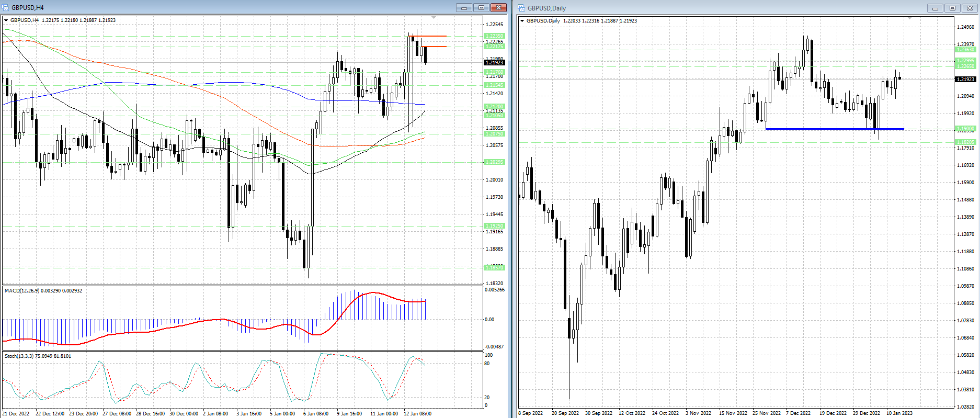This screenshot has width=980, height=418.
Task: Click the GBPUSD,Daily window title text
Action: 546,8
